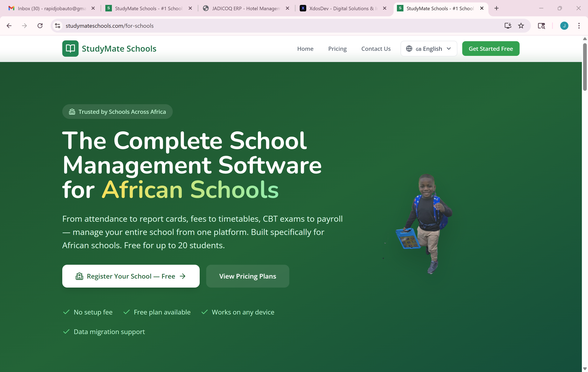
Task: Click the Free plan available text
Action: coord(162,312)
